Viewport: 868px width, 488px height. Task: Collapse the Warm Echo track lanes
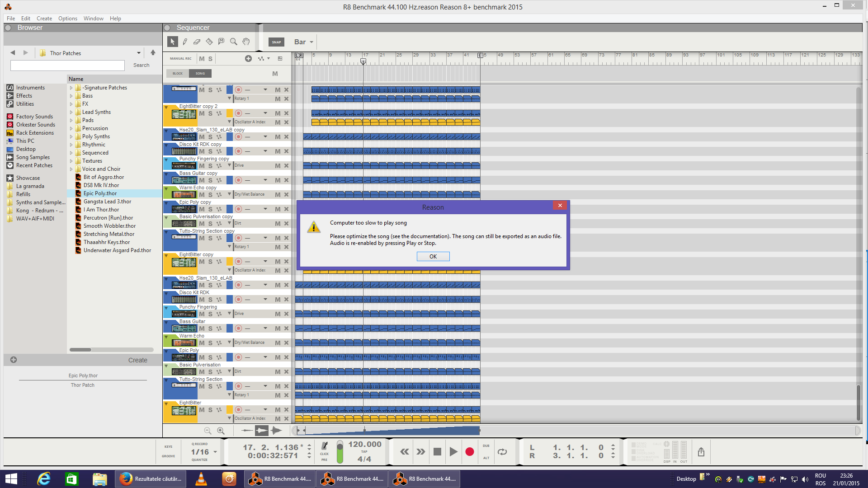[166, 337]
